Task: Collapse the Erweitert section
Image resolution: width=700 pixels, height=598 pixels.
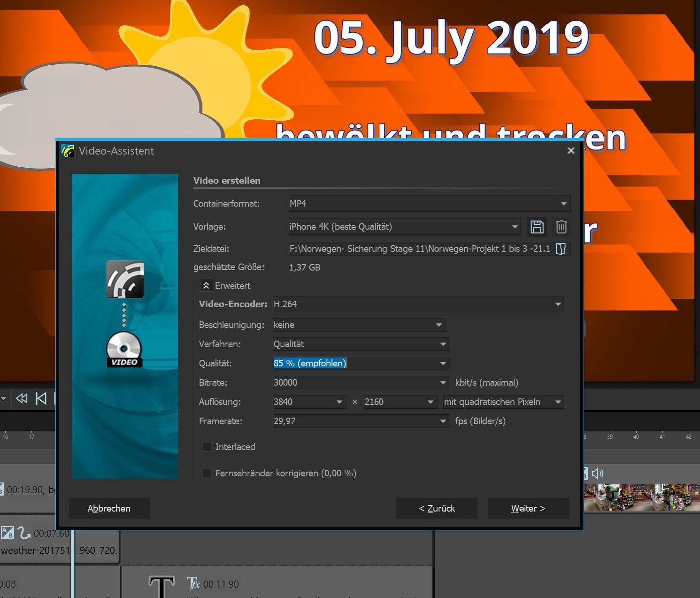Action: 206,286
